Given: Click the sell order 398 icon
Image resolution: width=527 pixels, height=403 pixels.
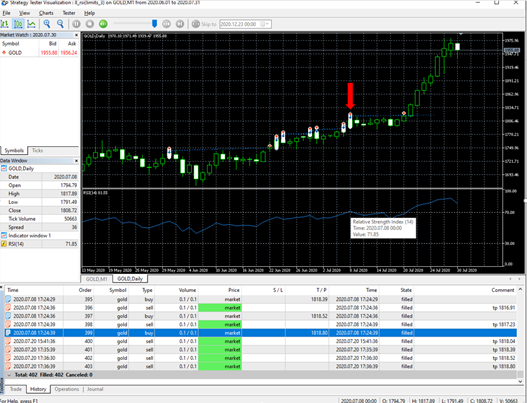Looking at the screenshot, I should (x=8, y=324).
